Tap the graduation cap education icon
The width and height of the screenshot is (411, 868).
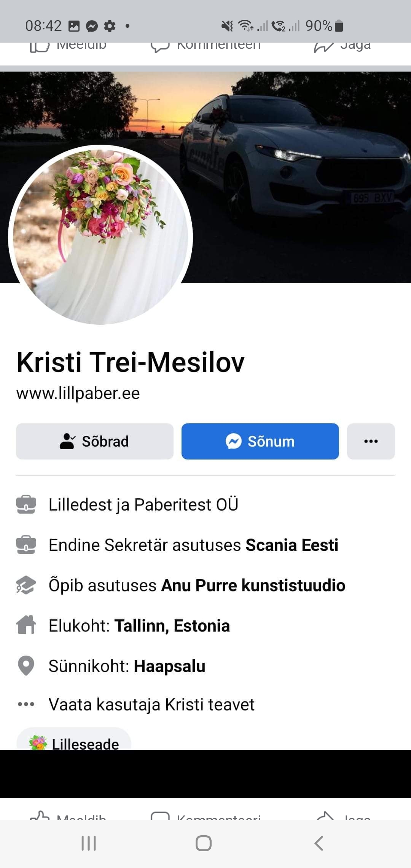26,585
